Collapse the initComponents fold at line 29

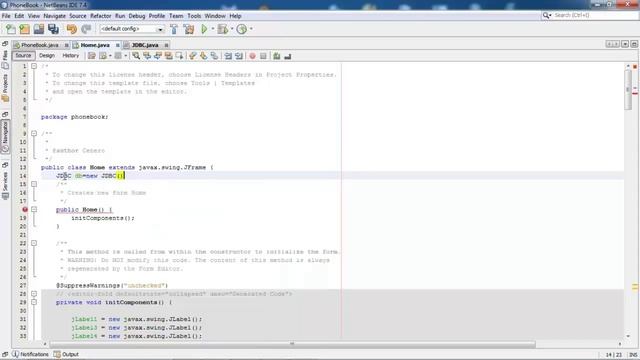(34, 302)
